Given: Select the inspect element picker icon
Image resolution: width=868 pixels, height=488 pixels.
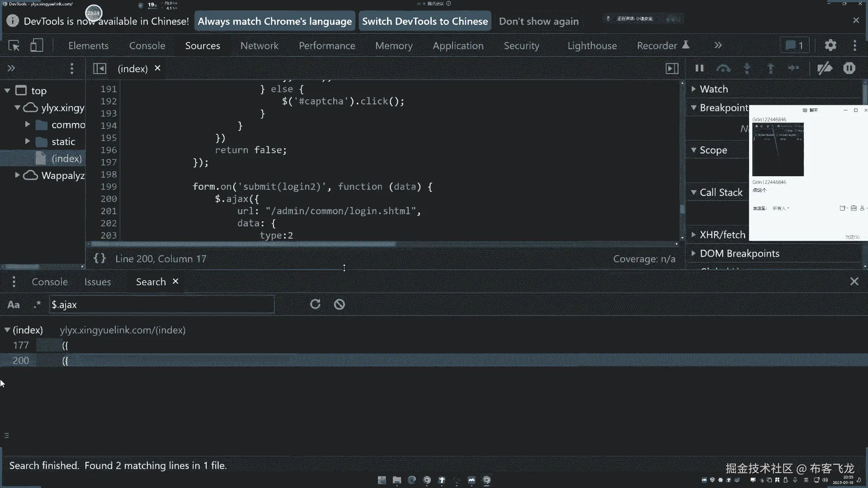Looking at the screenshot, I should pyautogui.click(x=14, y=46).
